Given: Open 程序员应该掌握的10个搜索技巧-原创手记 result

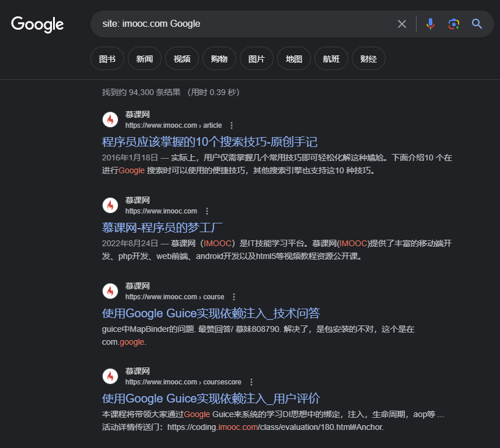Looking at the screenshot, I should 209,142.
